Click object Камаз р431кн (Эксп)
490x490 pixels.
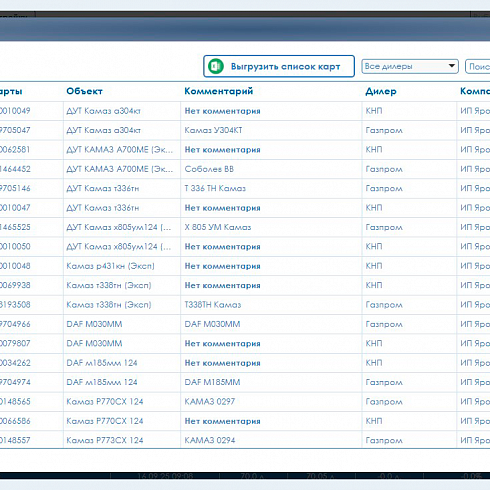tap(110, 266)
